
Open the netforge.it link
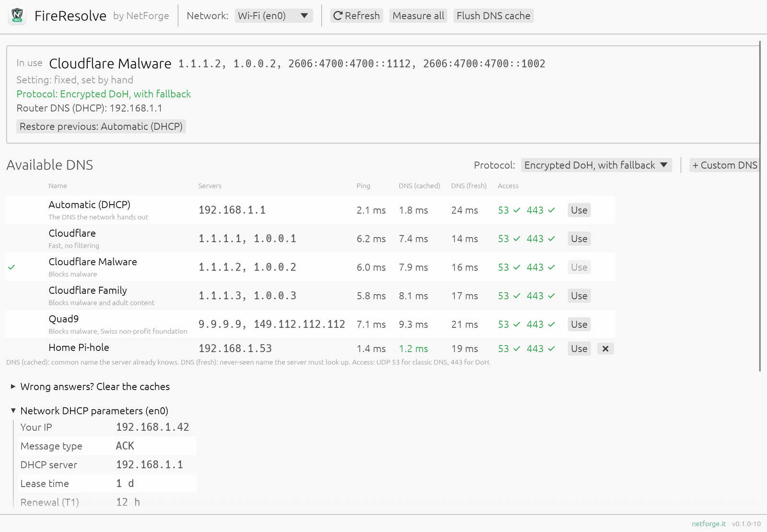click(x=709, y=524)
